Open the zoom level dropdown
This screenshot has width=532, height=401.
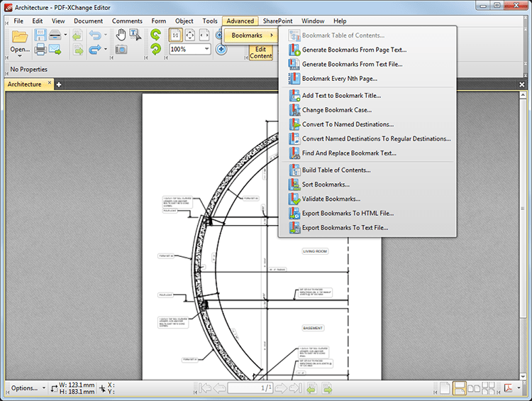(206, 50)
